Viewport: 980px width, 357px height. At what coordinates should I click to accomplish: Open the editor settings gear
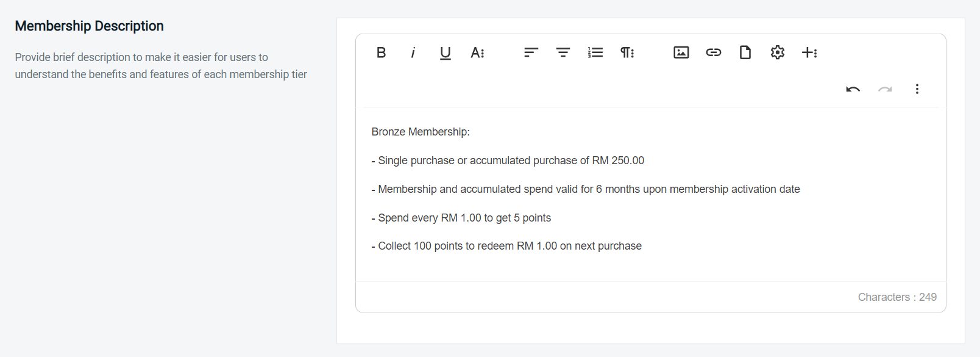point(777,52)
